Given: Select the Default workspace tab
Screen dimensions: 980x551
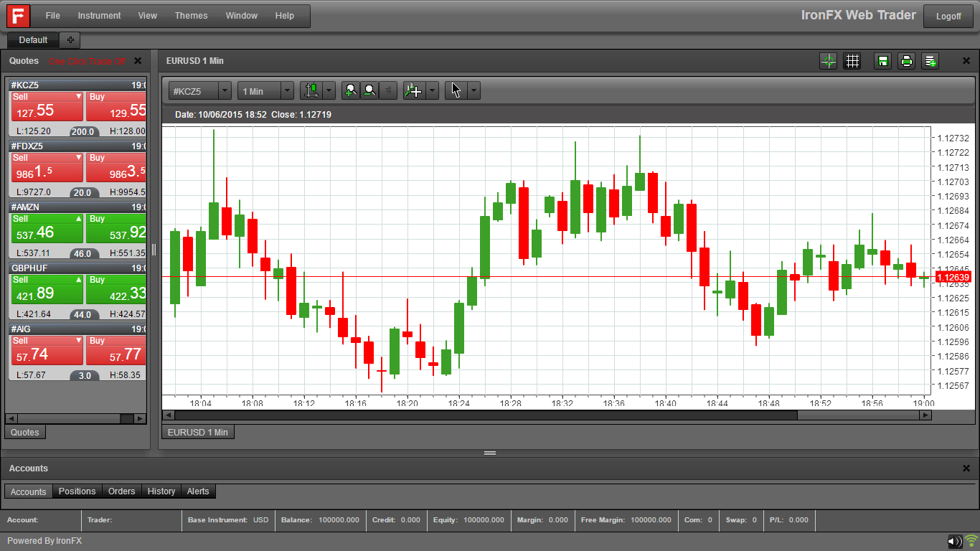Looking at the screenshot, I should (x=33, y=40).
